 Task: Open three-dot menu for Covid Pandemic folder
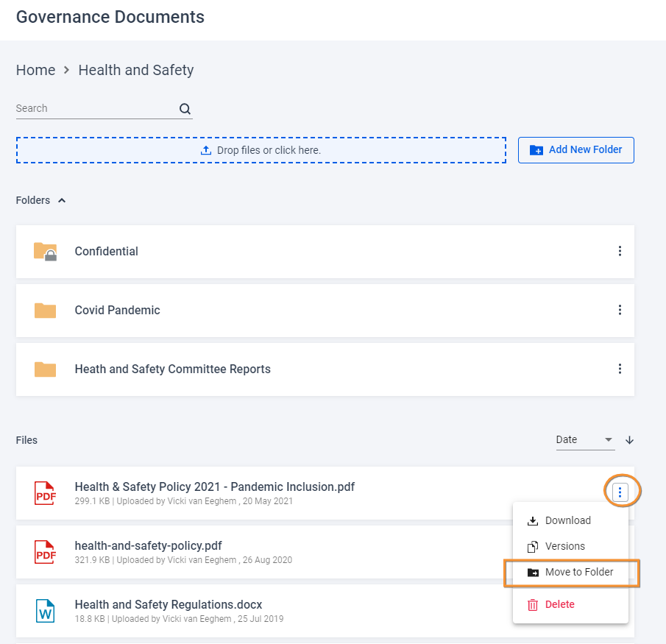[x=620, y=310]
